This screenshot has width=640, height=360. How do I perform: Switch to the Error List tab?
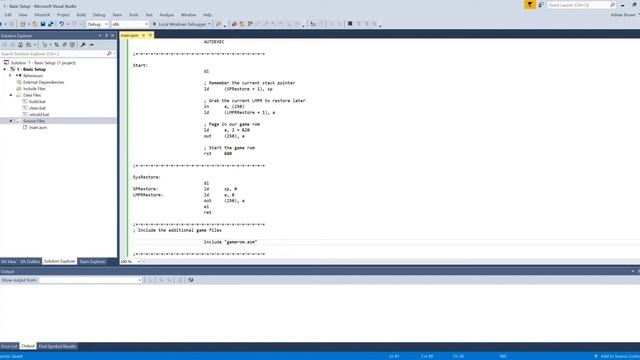[9, 346]
